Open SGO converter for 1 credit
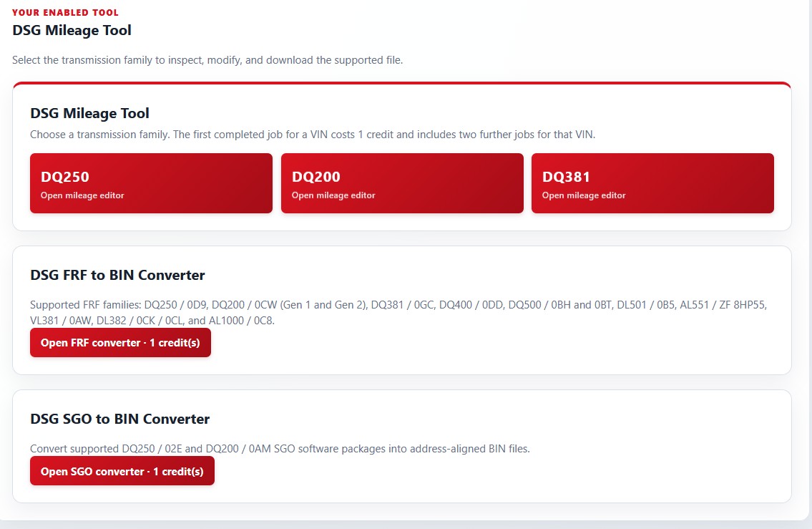Image resolution: width=812 pixels, height=529 pixels. pyautogui.click(x=122, y=471)
